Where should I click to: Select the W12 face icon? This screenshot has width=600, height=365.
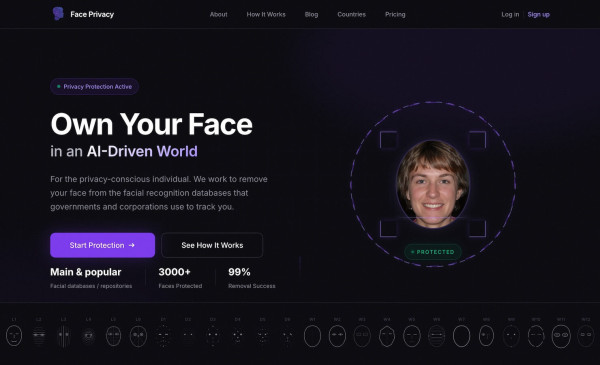(x=586, y=336)
